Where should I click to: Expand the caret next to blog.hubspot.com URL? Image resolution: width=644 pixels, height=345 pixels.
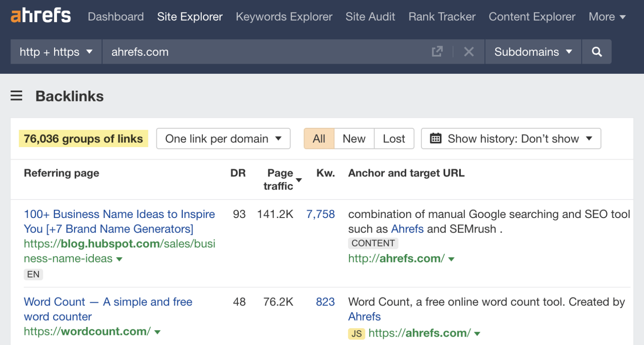pos(120,259)
